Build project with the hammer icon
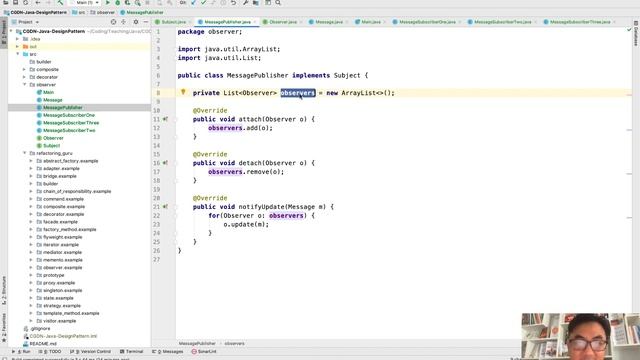Screen dimensions: 640x360 click(60, 3)
